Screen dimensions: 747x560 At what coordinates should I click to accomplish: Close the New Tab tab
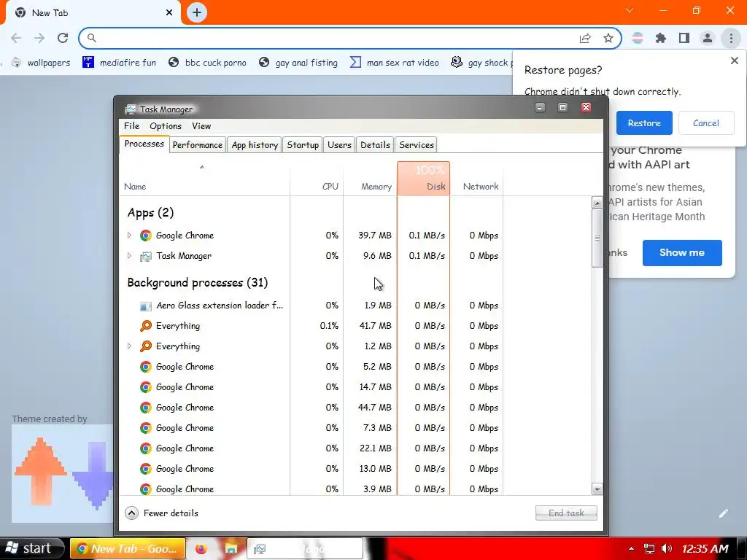click(x=169, y=13)
